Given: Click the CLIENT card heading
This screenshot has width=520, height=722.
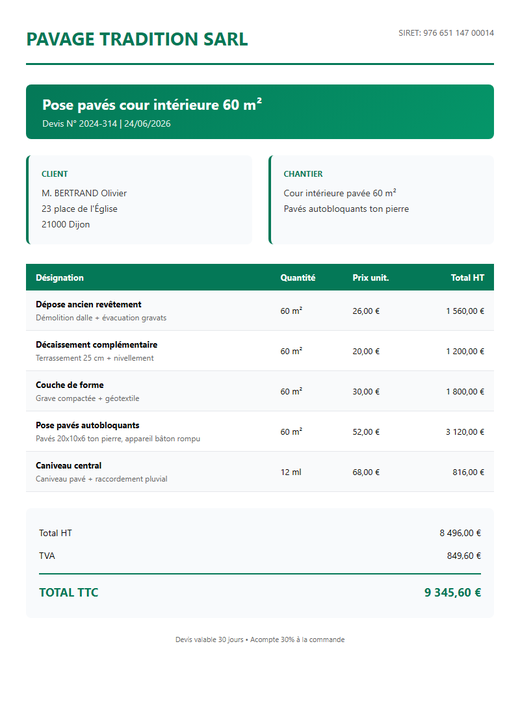Looking at the screenshot, I should (54, 174).
